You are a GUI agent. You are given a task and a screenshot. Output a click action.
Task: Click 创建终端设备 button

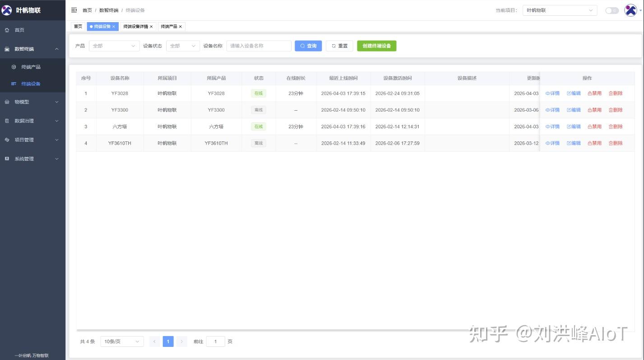click(377, 46)
